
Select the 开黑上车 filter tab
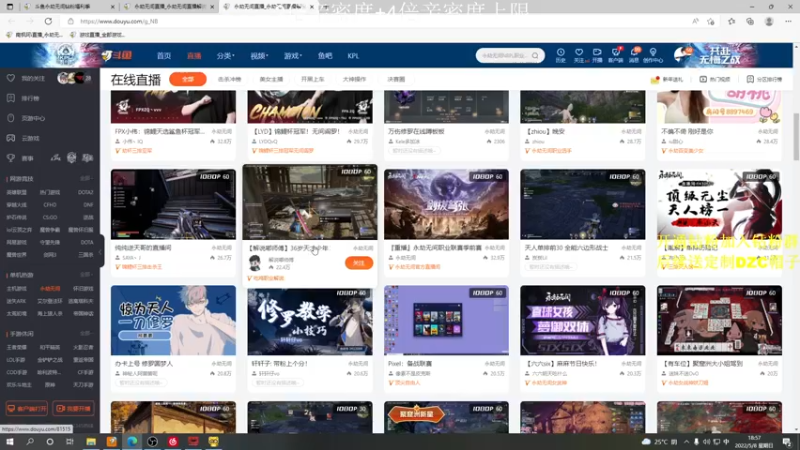point(312,79)
